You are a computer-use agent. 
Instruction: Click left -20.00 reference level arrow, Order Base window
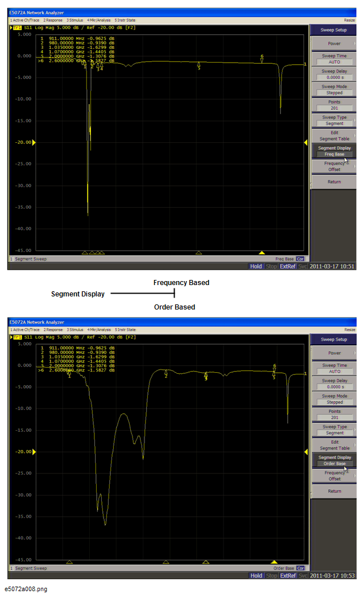pos(34,452)
